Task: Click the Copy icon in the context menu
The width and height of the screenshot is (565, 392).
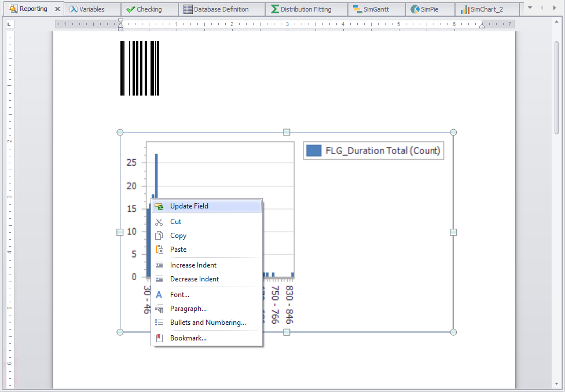Action: [x=159, y=235]
